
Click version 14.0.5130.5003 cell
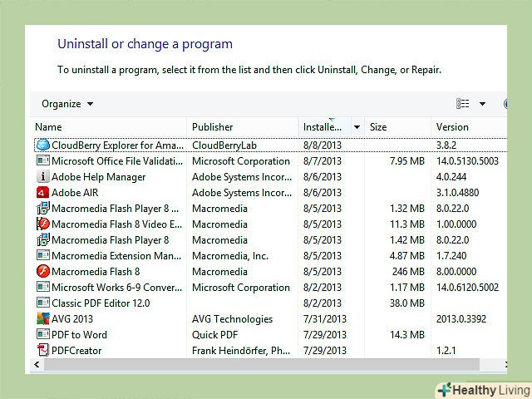467,160
